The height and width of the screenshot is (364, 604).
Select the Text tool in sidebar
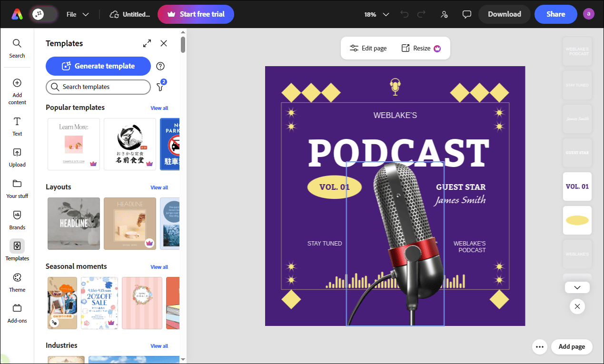[x=17, y=127]
